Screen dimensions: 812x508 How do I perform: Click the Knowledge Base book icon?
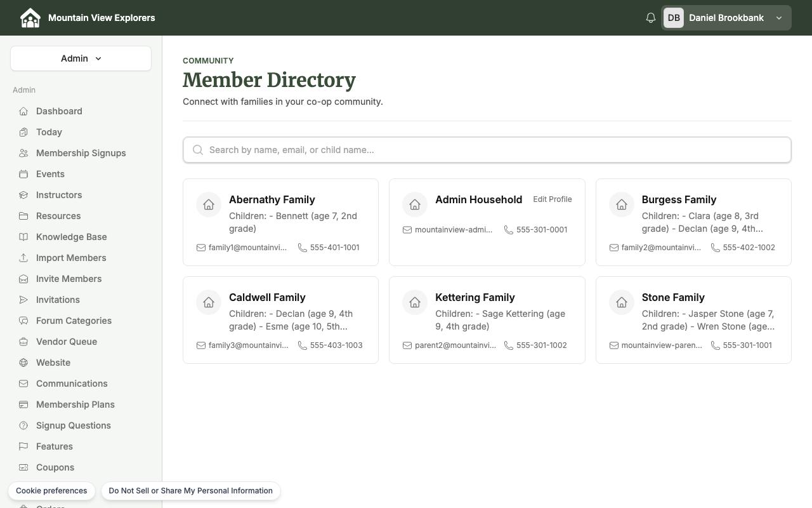(x=23, y=237)
